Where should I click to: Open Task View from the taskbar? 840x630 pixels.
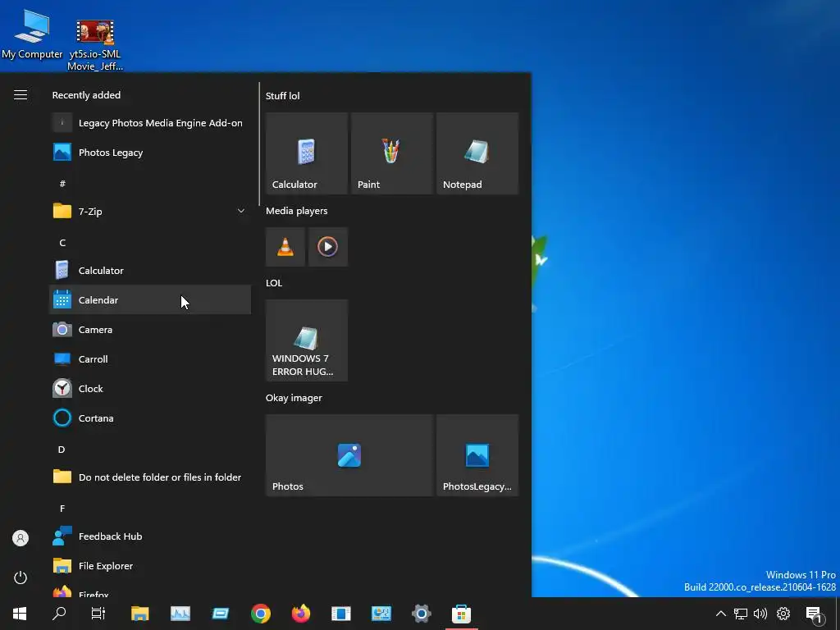(x=98, y=614)
